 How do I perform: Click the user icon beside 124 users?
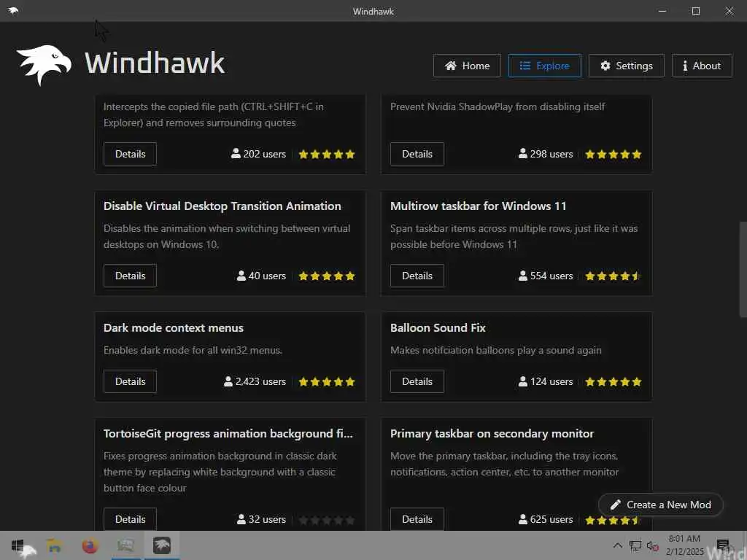tap(522, 381)
